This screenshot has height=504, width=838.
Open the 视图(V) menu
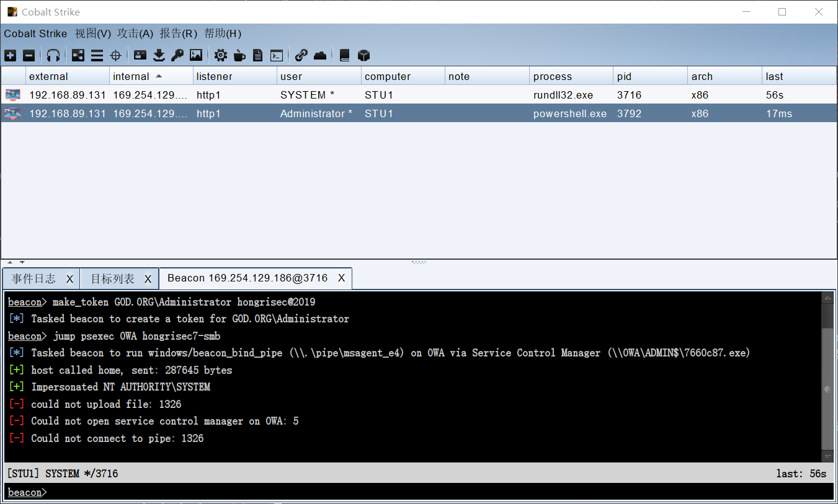coord(93,33)
